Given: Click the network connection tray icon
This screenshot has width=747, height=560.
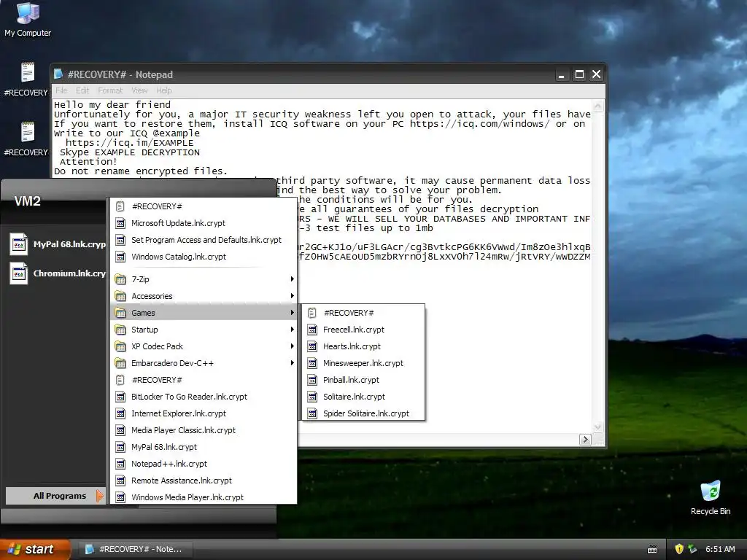Looking at the screenshot, I should point(692,549).
